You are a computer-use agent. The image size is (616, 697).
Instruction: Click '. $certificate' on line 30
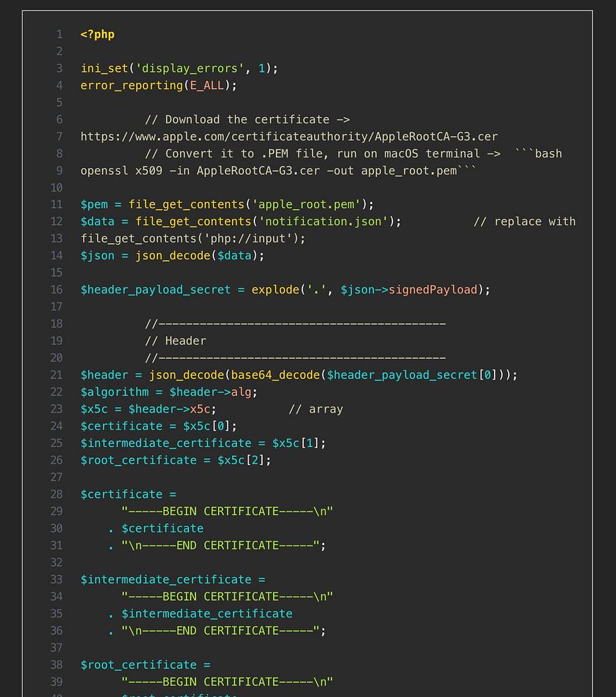coord(155,528)
